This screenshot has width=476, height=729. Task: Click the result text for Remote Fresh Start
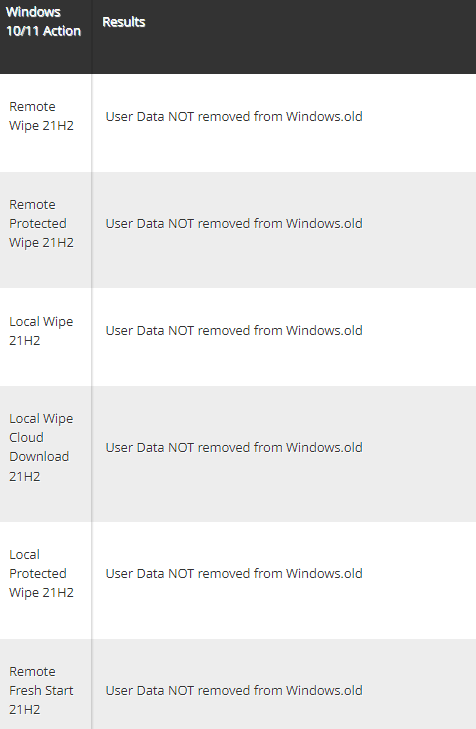point(234,690)
